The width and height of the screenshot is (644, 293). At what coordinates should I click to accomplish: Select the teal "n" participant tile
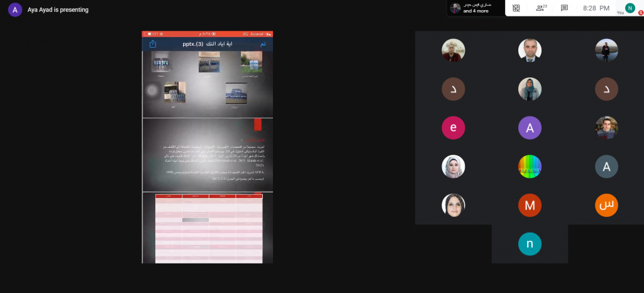point(530,243)
